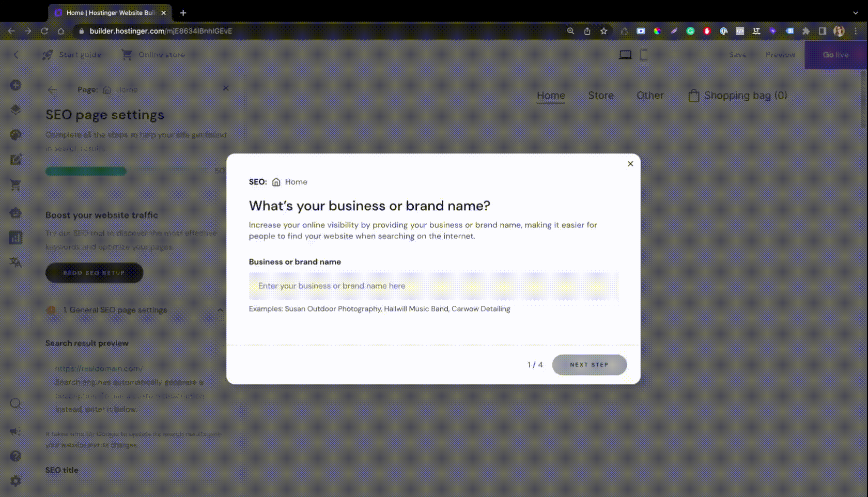Close the SEO setup dialog
Screen dimensions: 868x497
click(x=630, y=164)
